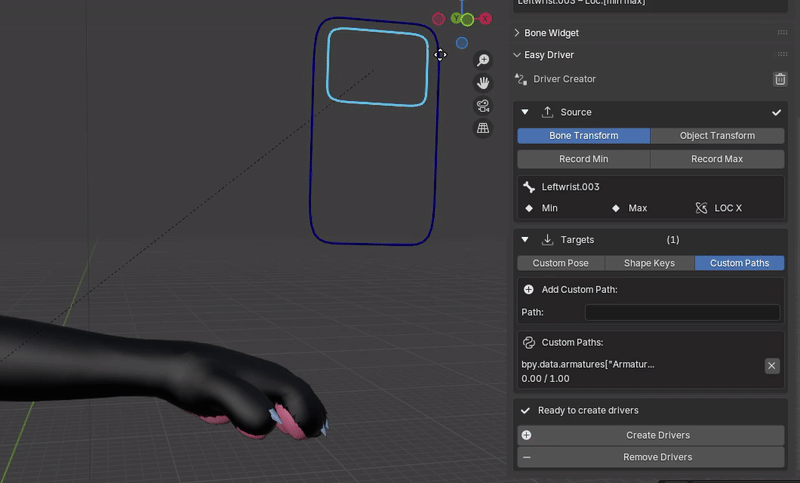The width and height of the screenshot is (800, 483).
Task: Collapse the Targets section triangle
Action: (524, 239)
